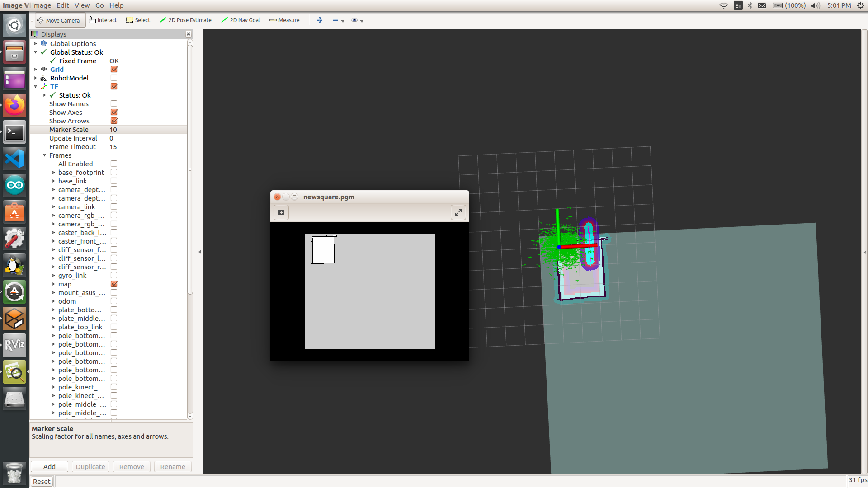This screenshot has width=868, height=488.
Task: Open Files manager from the dock
Action: 14,52
